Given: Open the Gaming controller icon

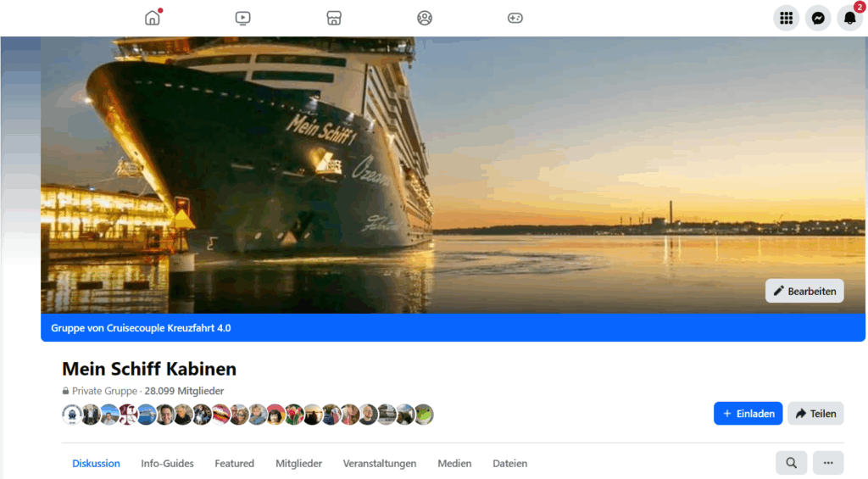Looking at the screenshot, I should [515, 18].
